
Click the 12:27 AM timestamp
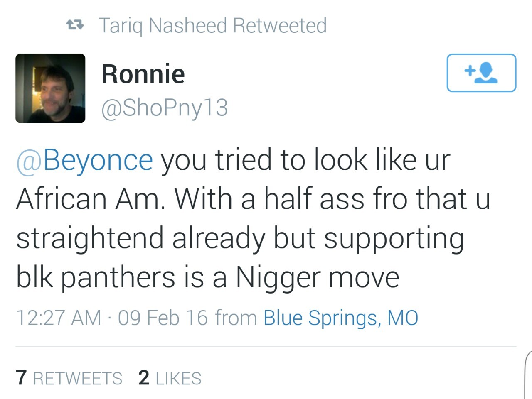[x=59, y=318]
